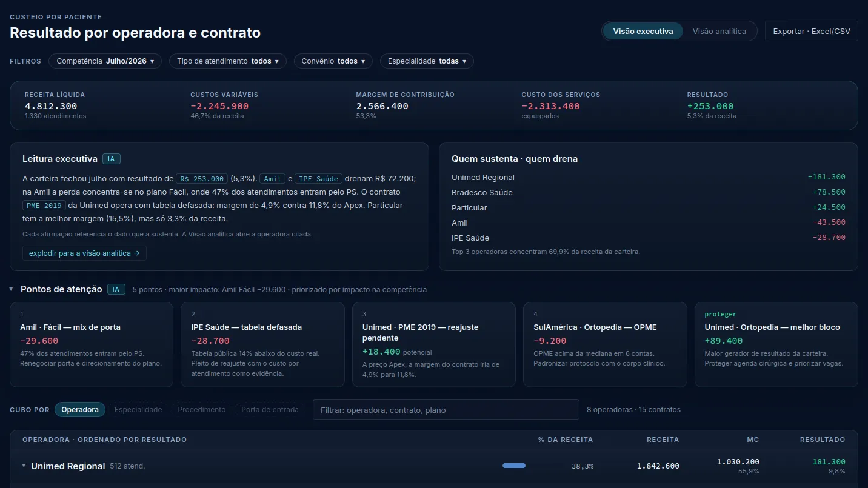The height and width of the screenshot is (488, 868).
Task: Expand the Unimed Regional row arrow
Action: tap(24, 466)
